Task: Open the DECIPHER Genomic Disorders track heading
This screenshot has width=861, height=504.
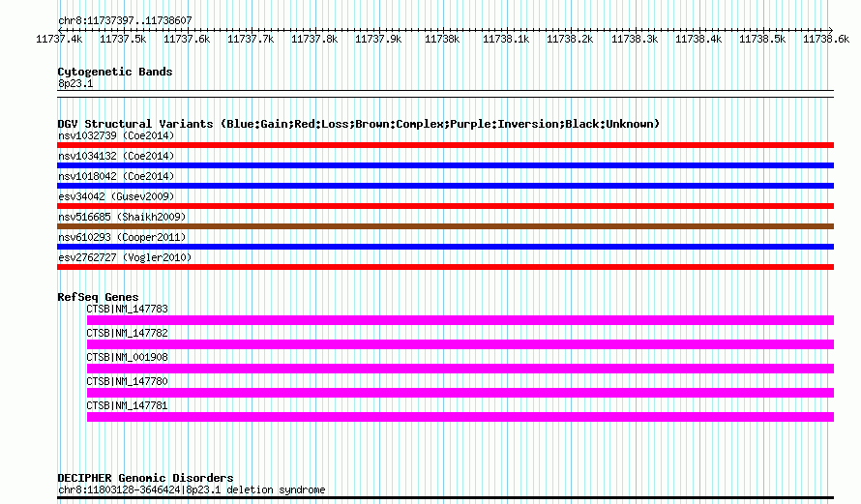Action: (145, 478)
